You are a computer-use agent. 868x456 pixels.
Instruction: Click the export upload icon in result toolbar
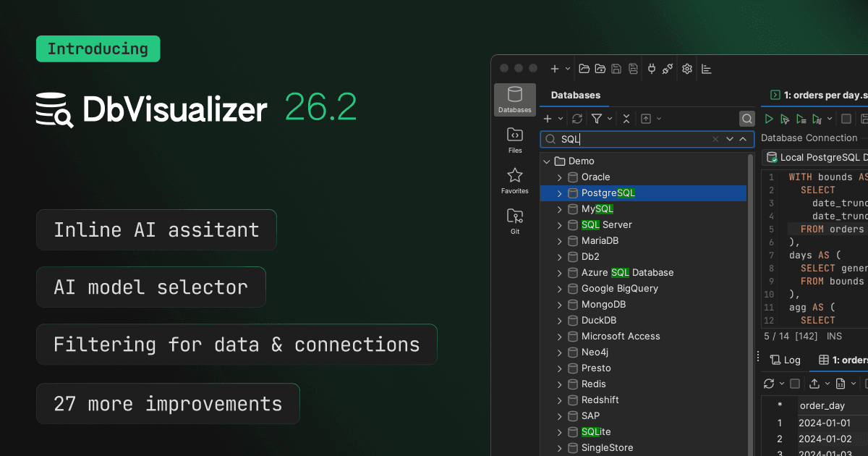[814, 384]
